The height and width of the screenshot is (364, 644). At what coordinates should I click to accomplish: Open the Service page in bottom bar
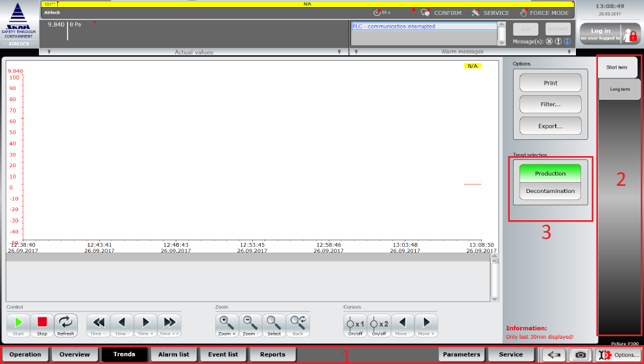point(511,354)
